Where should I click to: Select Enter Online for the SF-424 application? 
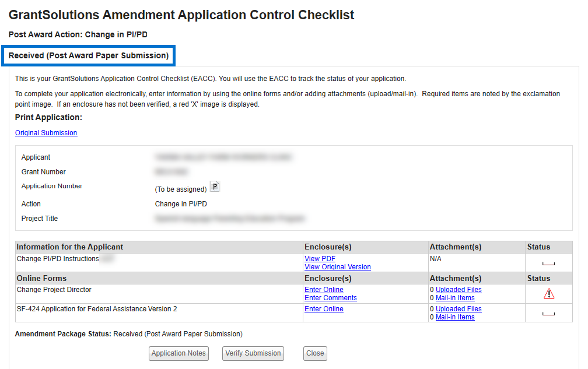coord(324,309)
